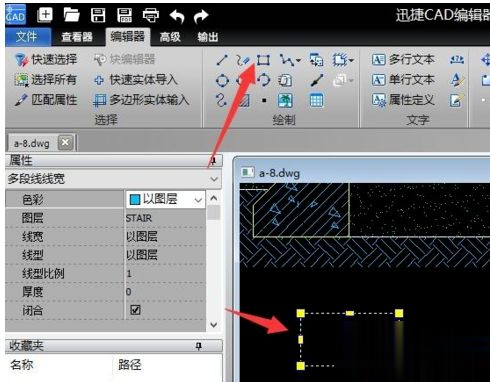Click the 匹配属性 button

(46, 100)
